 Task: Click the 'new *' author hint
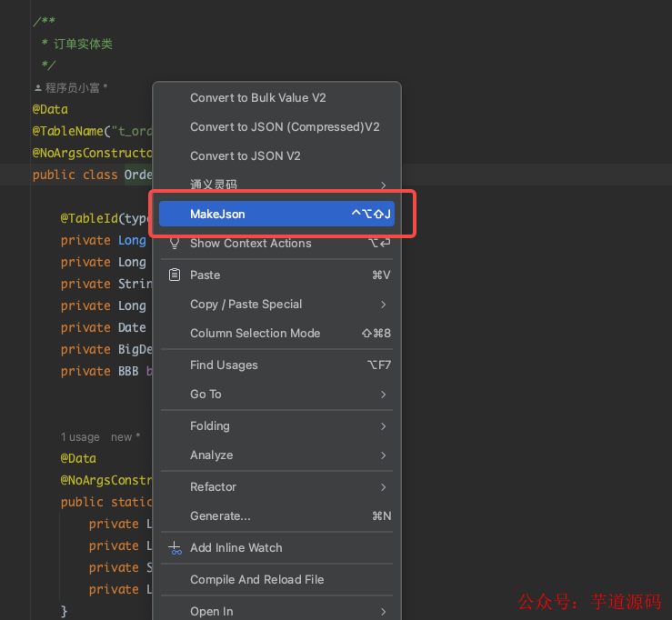[125, 437]
